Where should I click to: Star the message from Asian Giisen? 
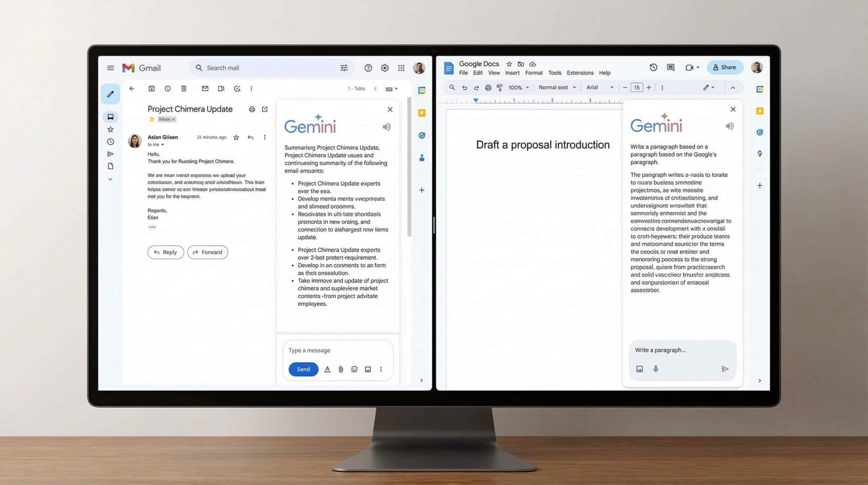[x=236, y=137]
